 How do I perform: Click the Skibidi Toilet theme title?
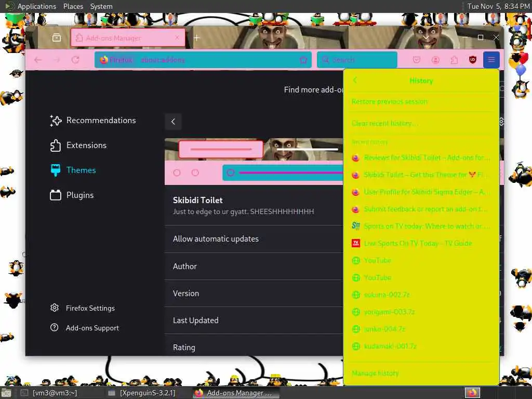(198, 200)
